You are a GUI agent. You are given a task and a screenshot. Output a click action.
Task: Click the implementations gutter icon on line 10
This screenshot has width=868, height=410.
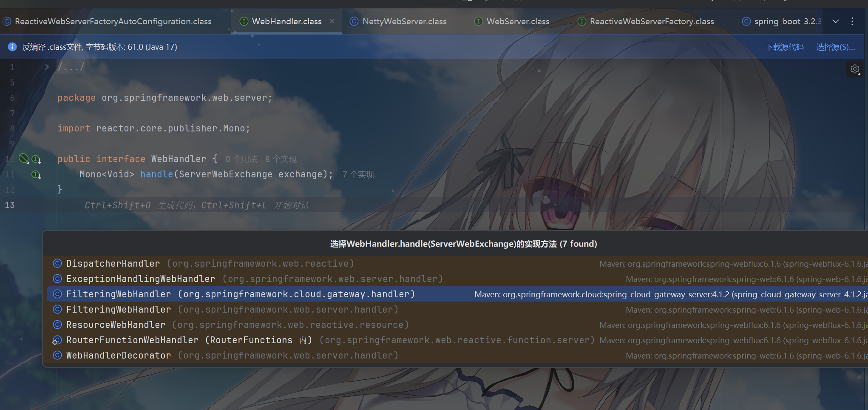pyautogui.click(x=37, y=159)
